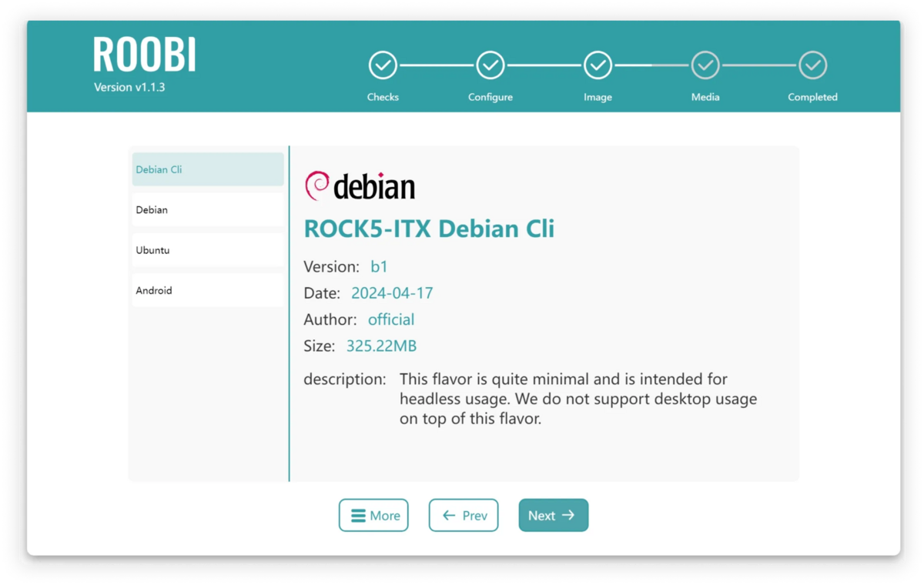Click the Completed step label

(x=812, y=97)
